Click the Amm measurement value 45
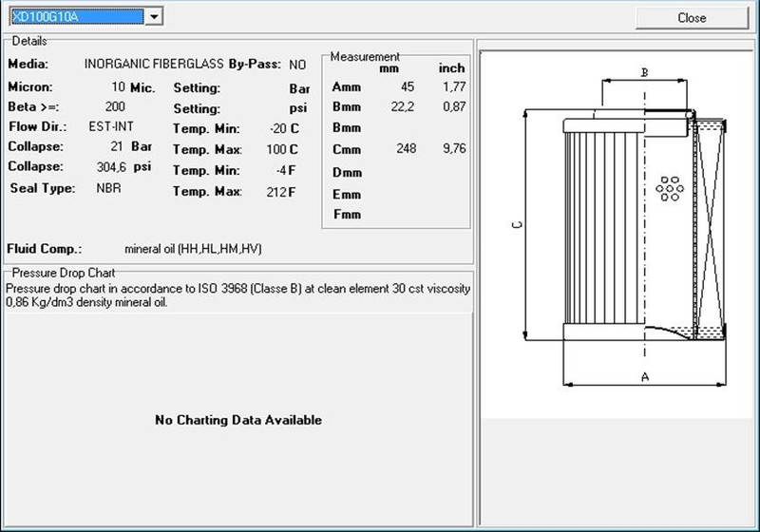The image size is (760, 532). click(408, 87)
